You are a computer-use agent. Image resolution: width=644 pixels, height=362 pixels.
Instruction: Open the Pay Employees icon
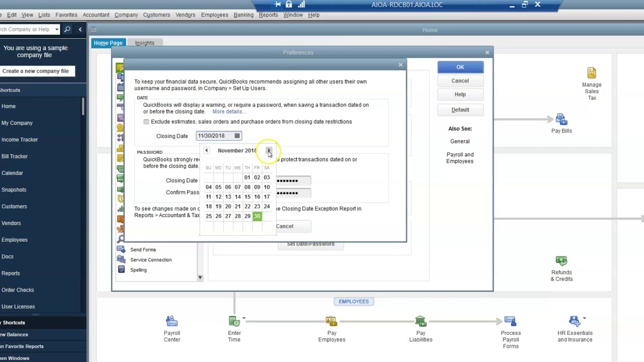point(331,321)
